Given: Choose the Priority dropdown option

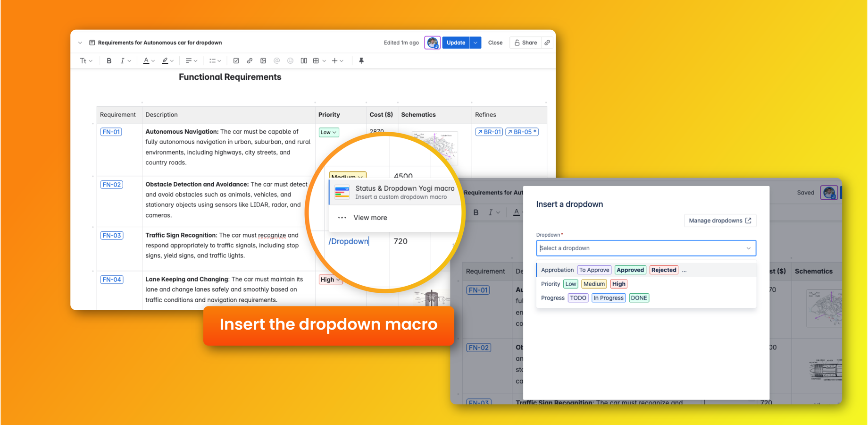Looking at the screenshot, I should tap(646, 284).
